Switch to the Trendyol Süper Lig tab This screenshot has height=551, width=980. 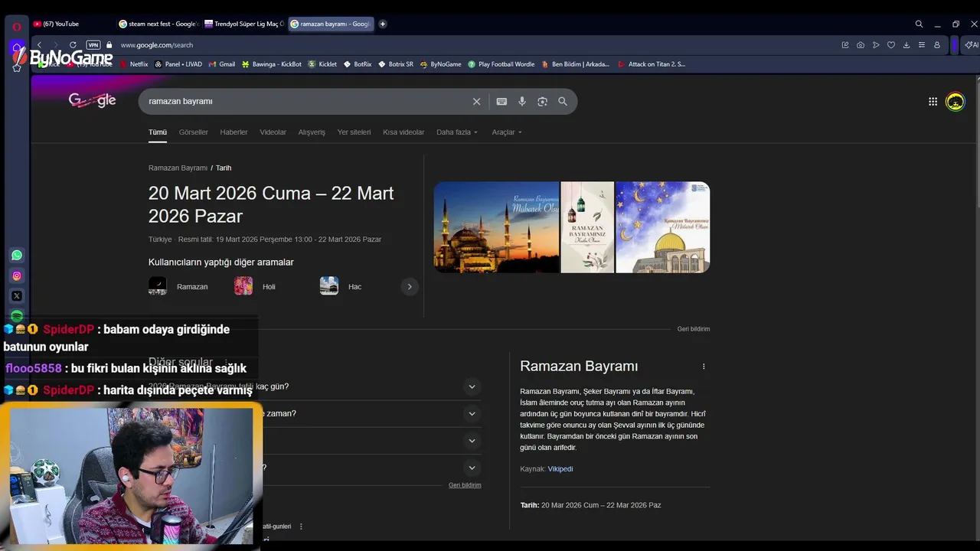pos(243,24)
